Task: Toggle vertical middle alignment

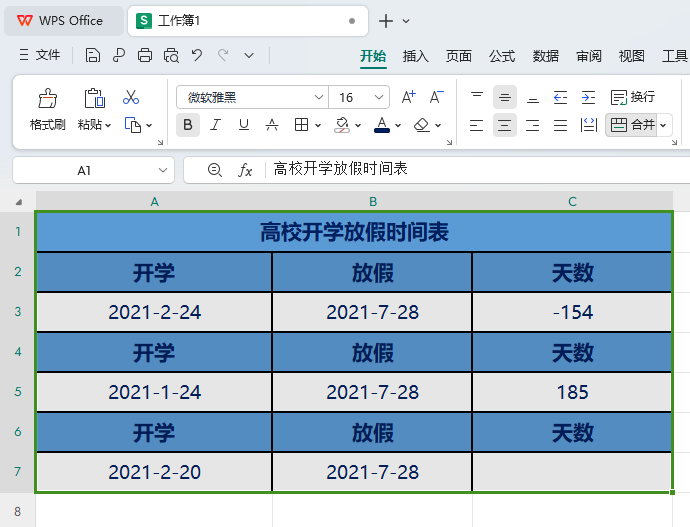Action: click(x=505, y=97)
